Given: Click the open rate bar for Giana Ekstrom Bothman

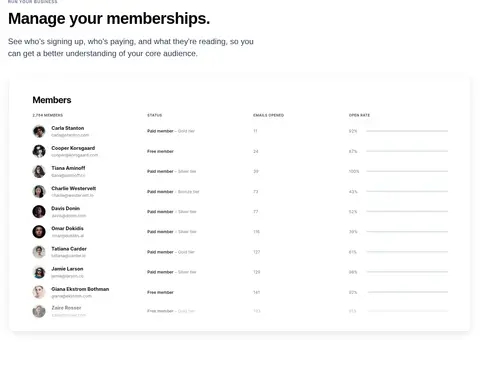Looking at the screenshot, I should [407, 292].
